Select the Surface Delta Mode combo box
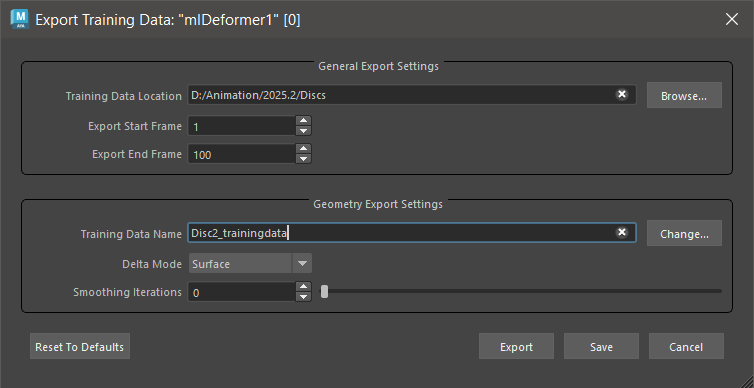The width and height of the screenshot is (754, 388). coord(250,263)
